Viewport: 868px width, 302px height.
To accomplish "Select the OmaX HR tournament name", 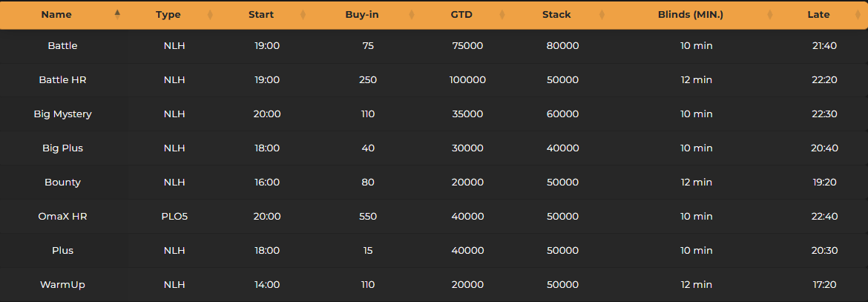I will pyautogui.click(x=62, y=216).
